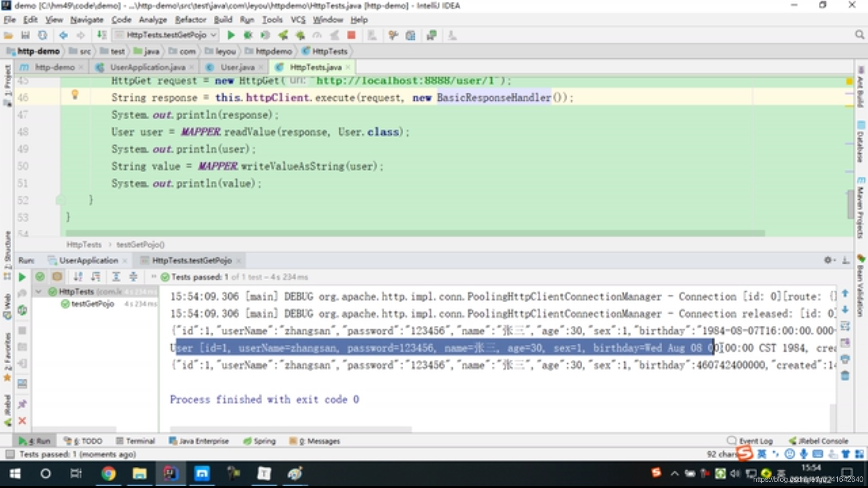Open the Event Log in status bar
The width and height of the screenshot is (868, 488).
pos(750,441)
